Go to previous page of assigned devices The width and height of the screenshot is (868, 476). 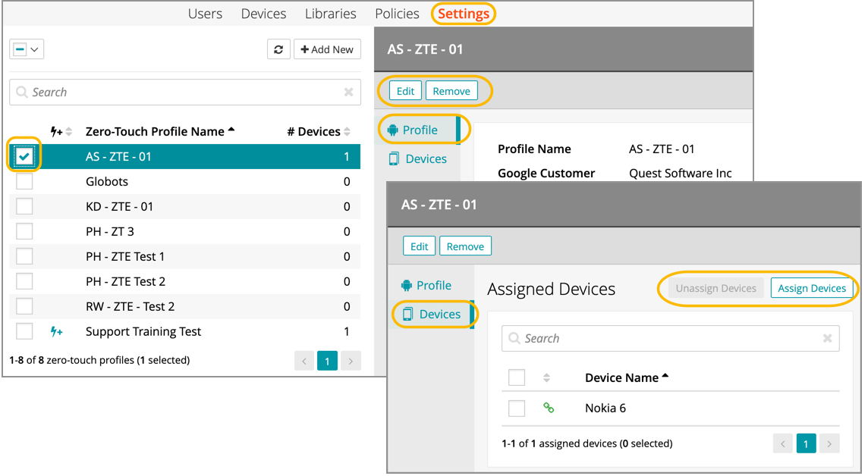(x=783, y=443)
